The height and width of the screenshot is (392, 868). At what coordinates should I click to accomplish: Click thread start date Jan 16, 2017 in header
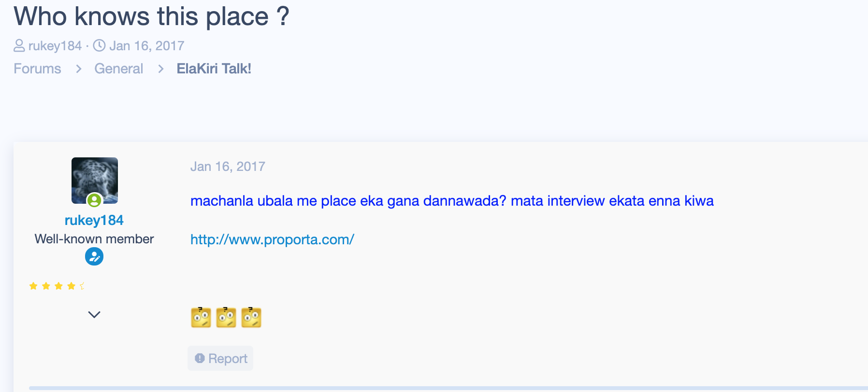click(146, 46)
